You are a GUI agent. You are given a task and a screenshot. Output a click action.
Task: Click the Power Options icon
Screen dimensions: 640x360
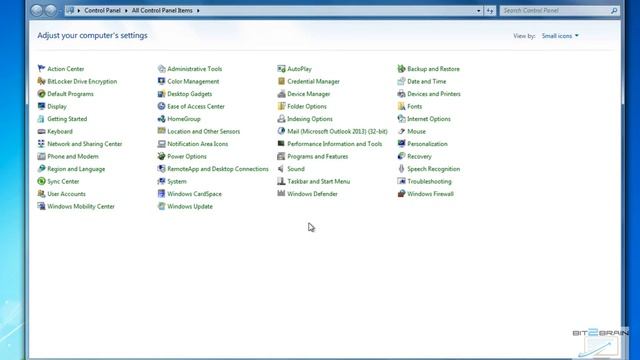tap(161, 156)
